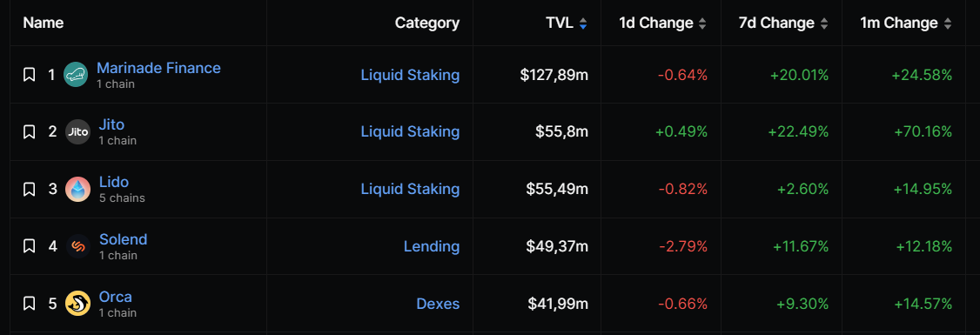The width and height of the screenshot is (980, 335).
Task: Click the Marinade Finance logo icon
Action: [77, 75]
